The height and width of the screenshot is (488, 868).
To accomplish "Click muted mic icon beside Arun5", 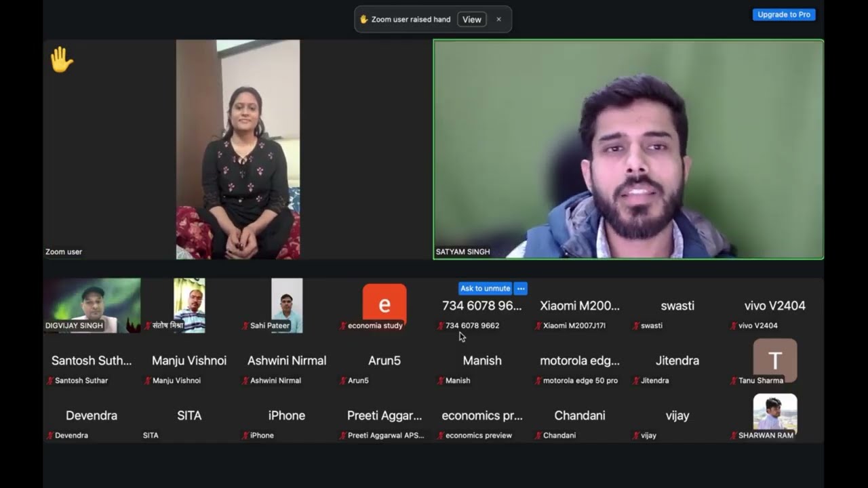I will pyautogui.click(x=343, y=381).
